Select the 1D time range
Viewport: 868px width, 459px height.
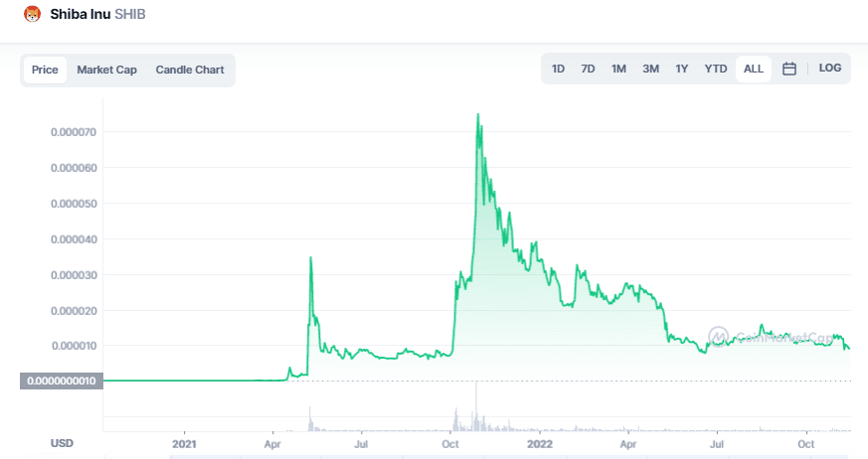pos(558,69)
